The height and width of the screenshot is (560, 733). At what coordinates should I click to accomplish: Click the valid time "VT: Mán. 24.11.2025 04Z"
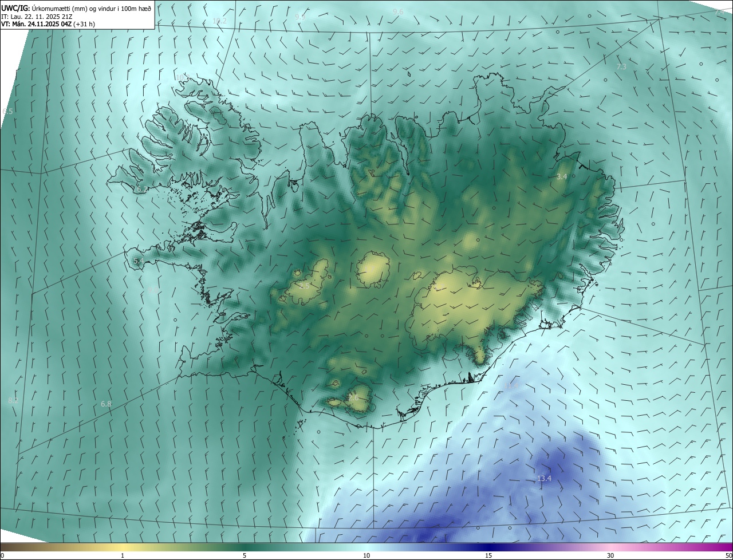pyautogui.click(x=36, y=24)
